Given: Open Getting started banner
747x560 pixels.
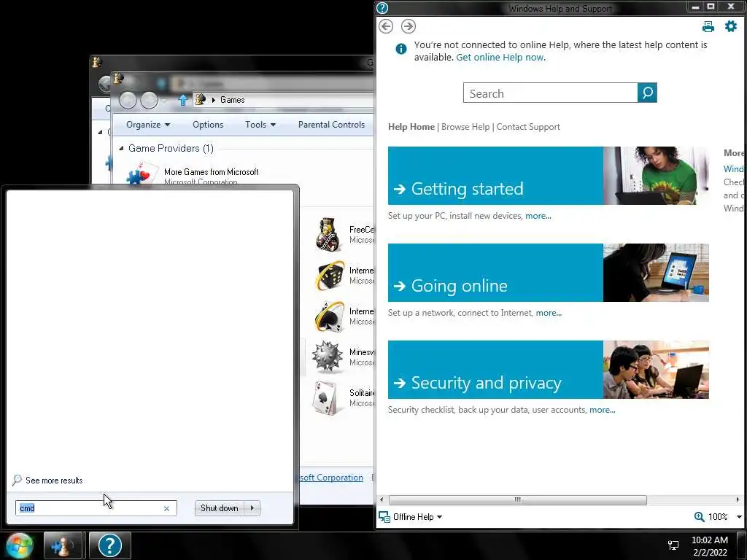Looking at the screenshot, I should pos(495,176).
